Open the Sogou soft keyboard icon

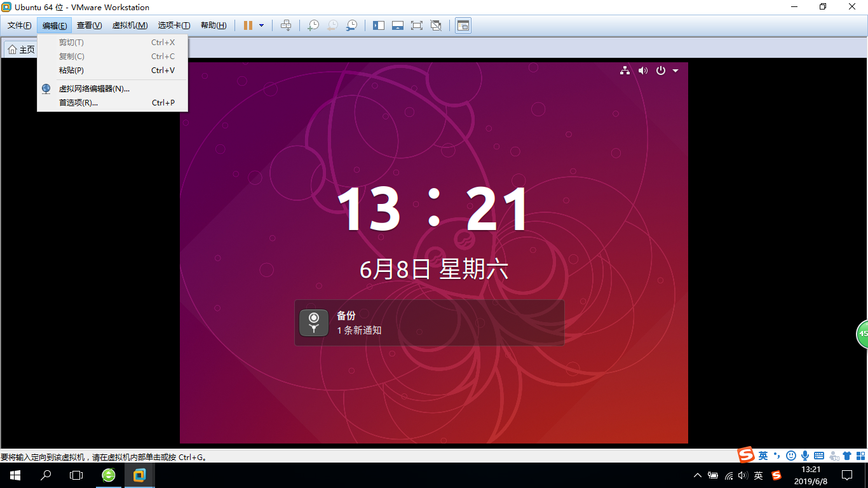(x=819, y=456)
